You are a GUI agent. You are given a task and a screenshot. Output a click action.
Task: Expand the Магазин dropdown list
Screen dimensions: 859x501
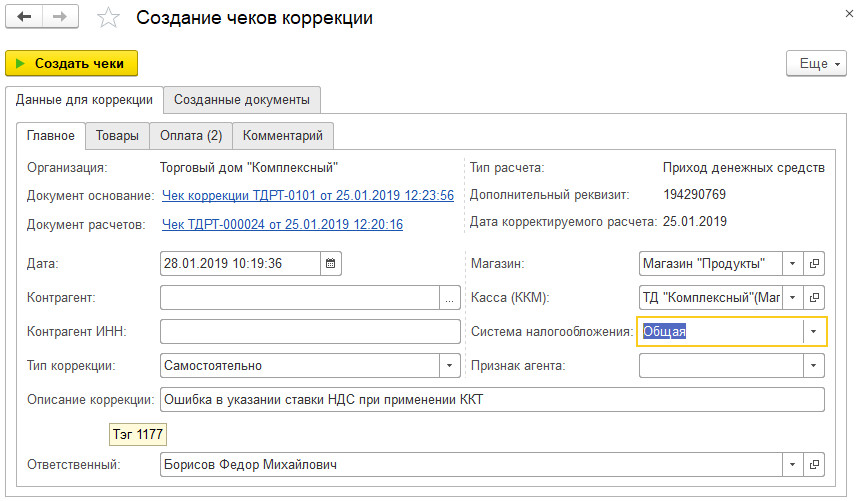pyautogui.click(x=792, y=264)
